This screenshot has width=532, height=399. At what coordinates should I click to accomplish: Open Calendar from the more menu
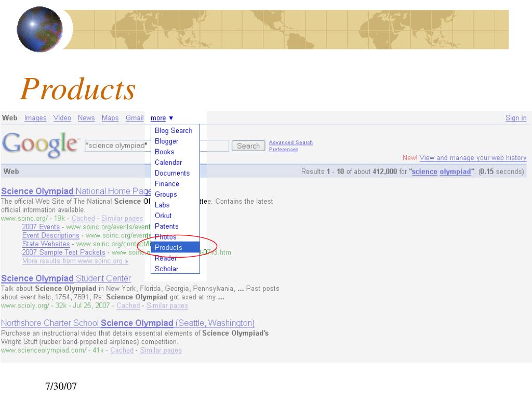pyautogui.click(x=168, y=163)
